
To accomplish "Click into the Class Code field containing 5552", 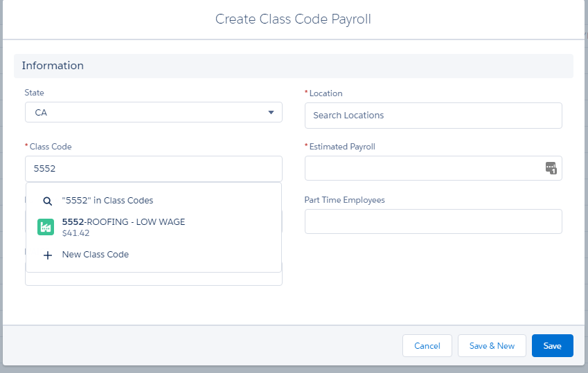I will click(153, 169).
